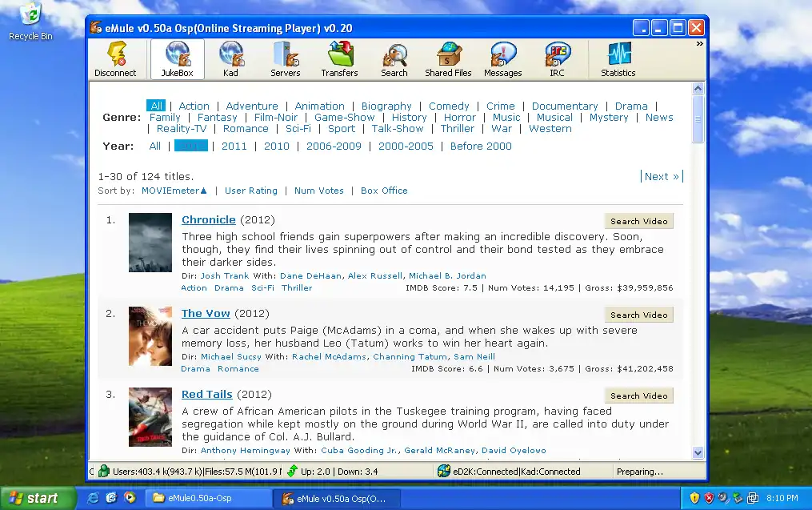The width and height of the screenshot is (812, 510).
Task: Sort titles by Num Votes
Action: coord(319,191)
